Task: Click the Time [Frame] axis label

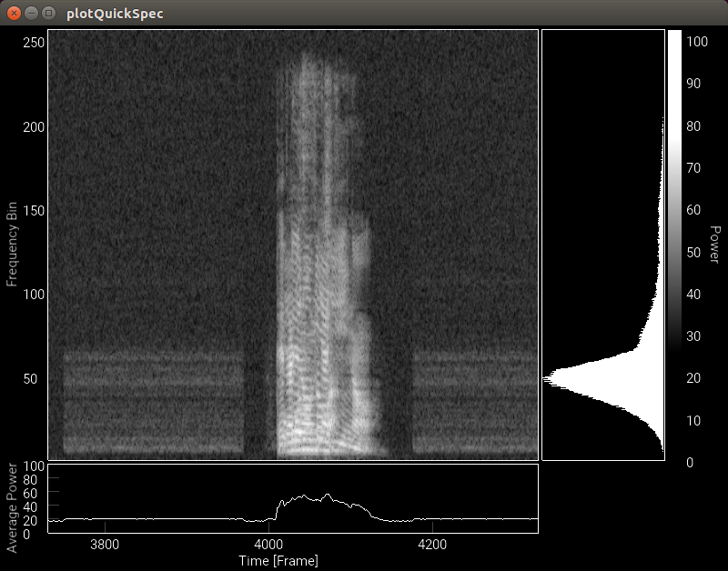Action: [278, 561]
